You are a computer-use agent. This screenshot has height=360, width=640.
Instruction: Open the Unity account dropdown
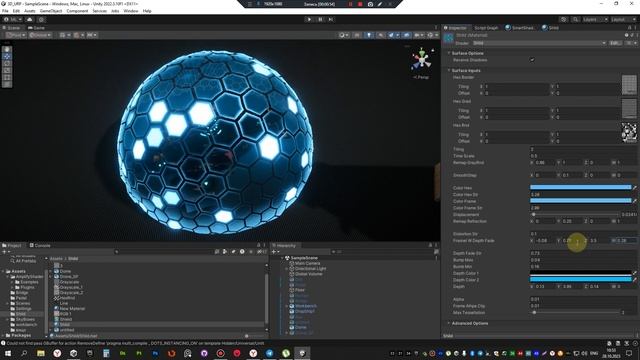click(12, 19)
